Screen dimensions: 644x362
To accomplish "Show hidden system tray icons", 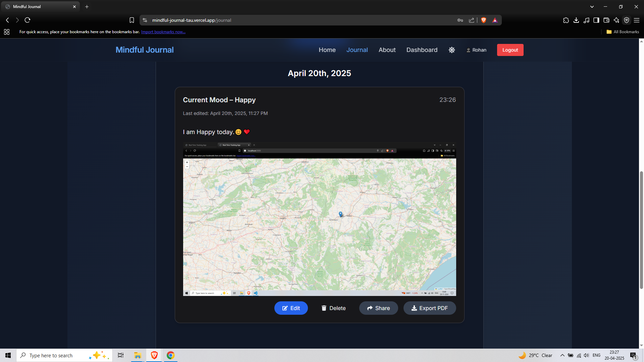I will point(562,355).
